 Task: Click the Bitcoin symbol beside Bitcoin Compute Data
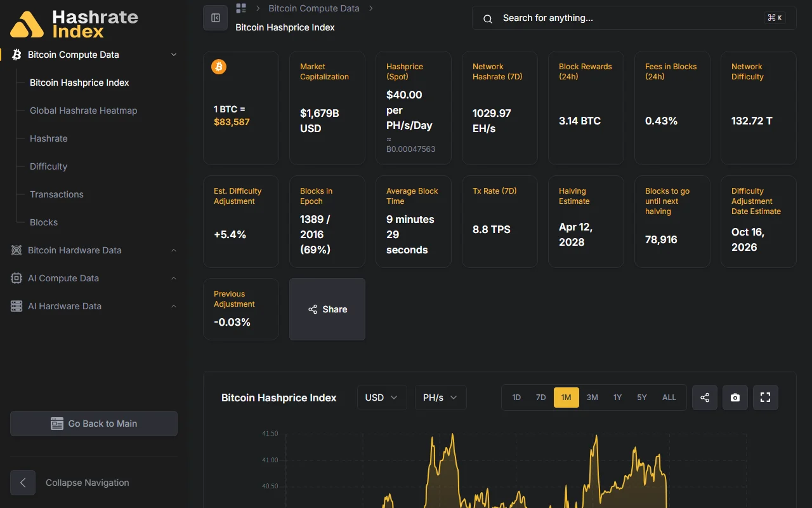(x=16, y=55)
